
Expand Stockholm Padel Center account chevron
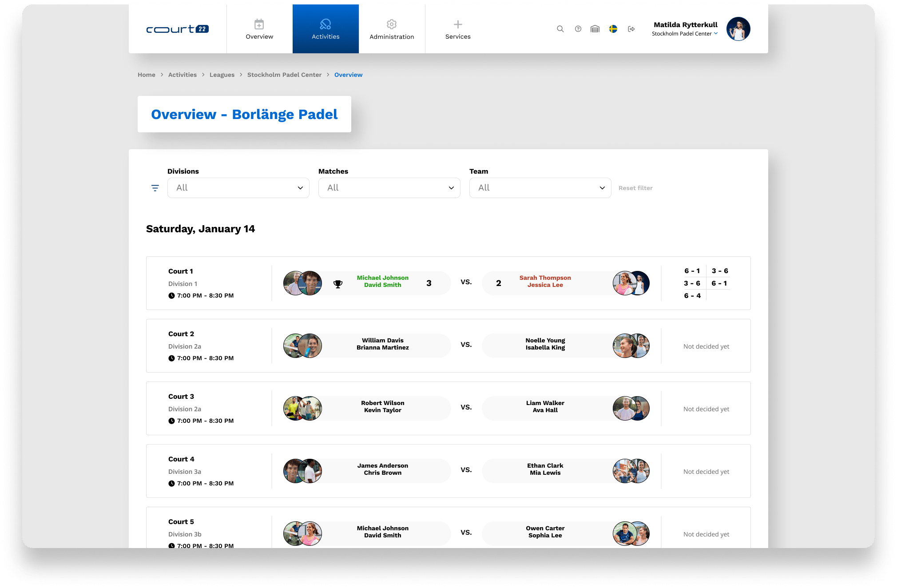(x=716, y=33)
